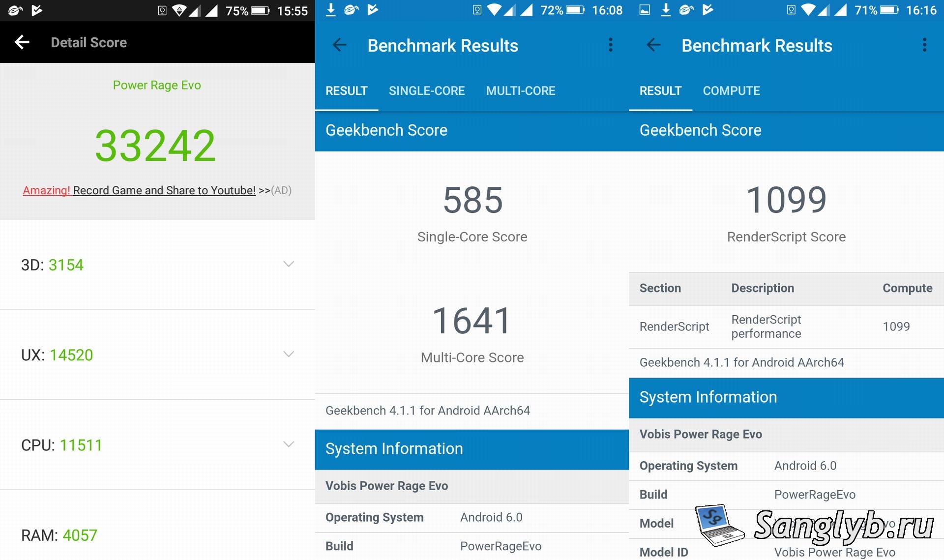Screen dimensions: 944x560
Task: Tap Power Rage Evo device name
Action: 157,85
